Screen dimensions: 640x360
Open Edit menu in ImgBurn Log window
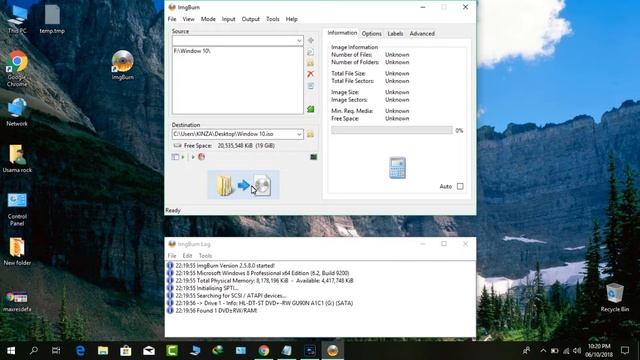click(x=187, y=256)
